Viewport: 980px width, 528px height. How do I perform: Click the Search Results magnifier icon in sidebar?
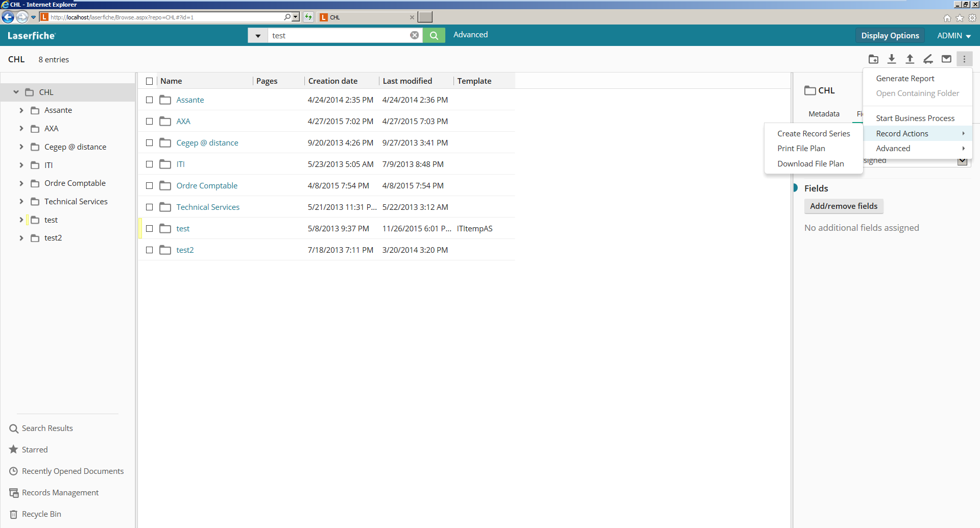click(14, 428)
